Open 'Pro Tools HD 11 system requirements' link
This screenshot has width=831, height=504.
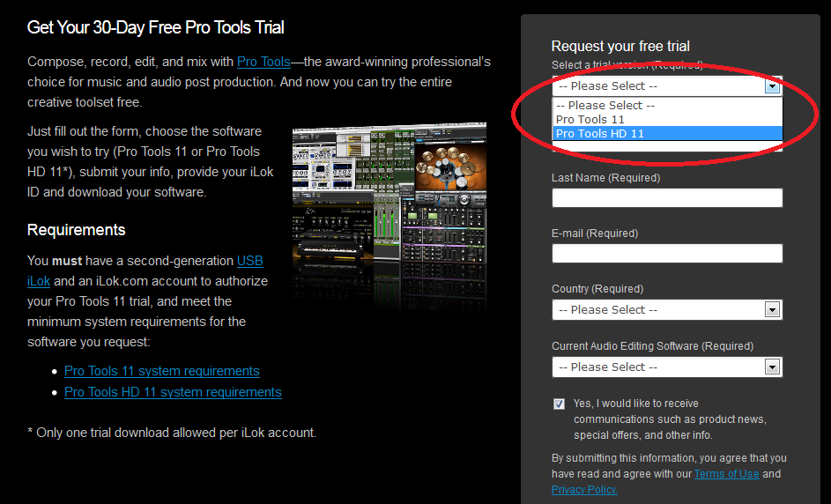point(173,392)
